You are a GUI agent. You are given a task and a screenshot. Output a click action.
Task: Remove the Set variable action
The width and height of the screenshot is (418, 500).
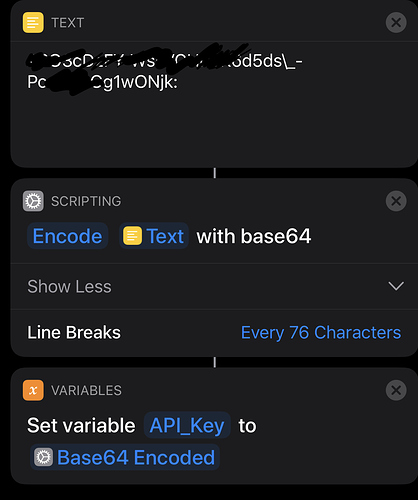[396, 390]
